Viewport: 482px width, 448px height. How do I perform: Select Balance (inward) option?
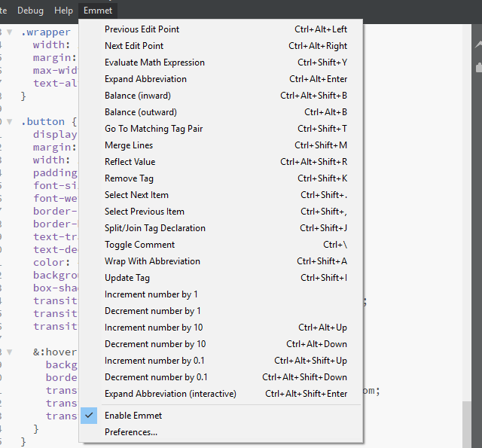[x=138, y=96]
